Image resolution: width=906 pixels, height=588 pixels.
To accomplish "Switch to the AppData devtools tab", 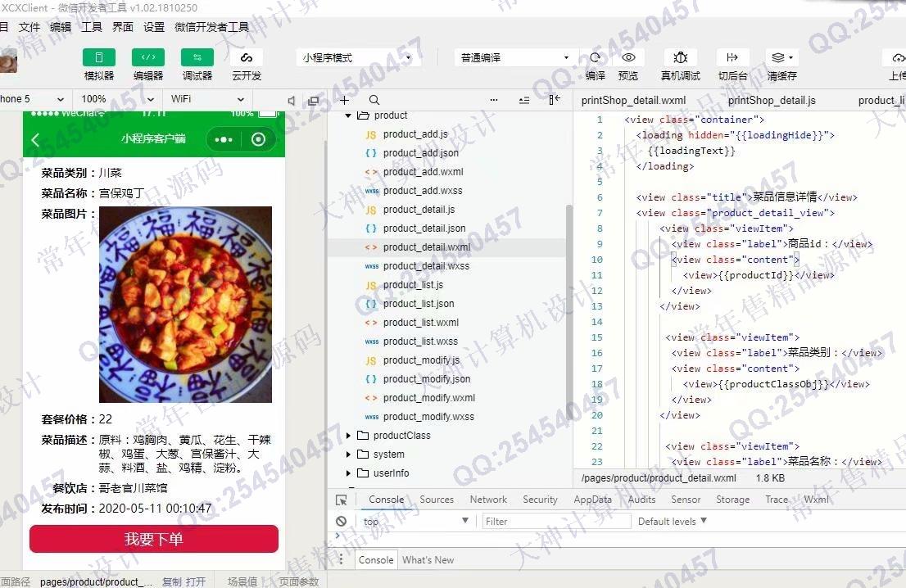I will tap(592, 500).
